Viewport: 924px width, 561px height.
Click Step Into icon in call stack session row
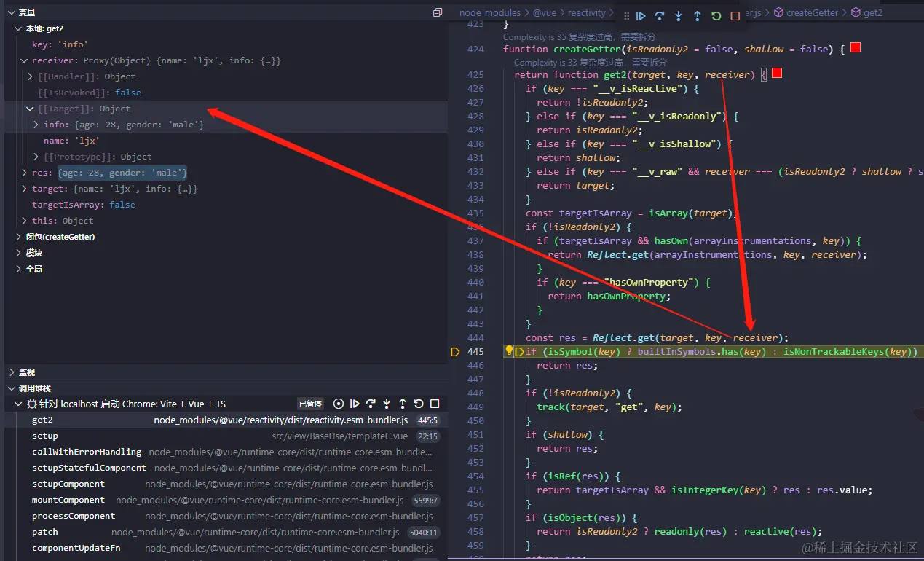(x=387, y=404)
